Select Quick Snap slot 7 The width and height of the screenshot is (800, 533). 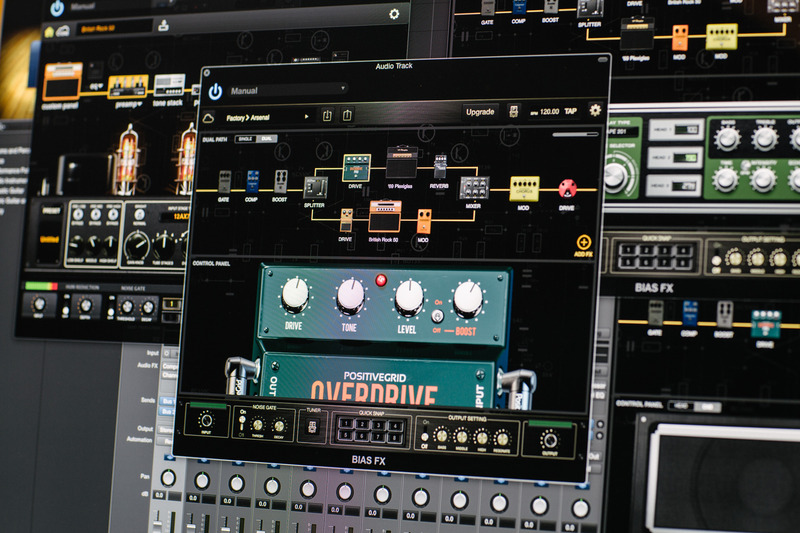(x=379, y=437)
